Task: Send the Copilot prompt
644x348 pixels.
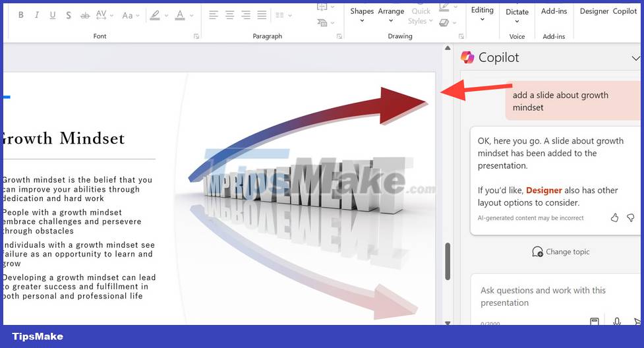Action: pos(637,321)
